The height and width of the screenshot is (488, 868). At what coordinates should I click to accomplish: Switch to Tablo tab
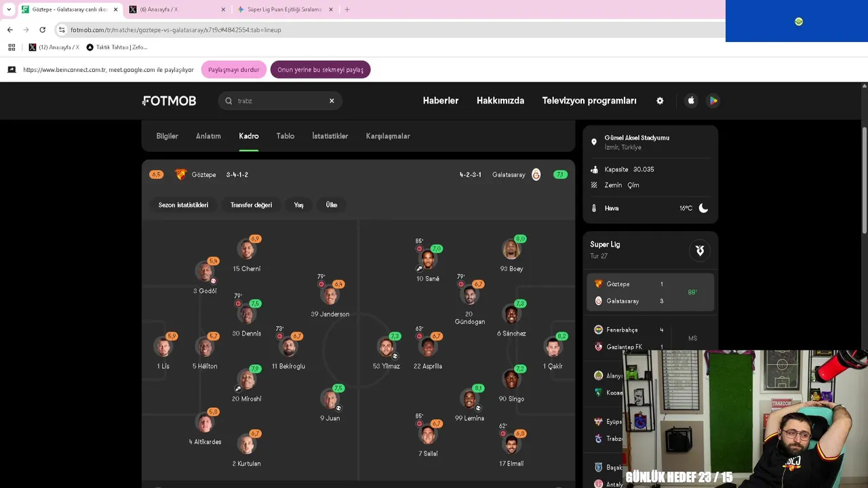[x=285, y=136]
